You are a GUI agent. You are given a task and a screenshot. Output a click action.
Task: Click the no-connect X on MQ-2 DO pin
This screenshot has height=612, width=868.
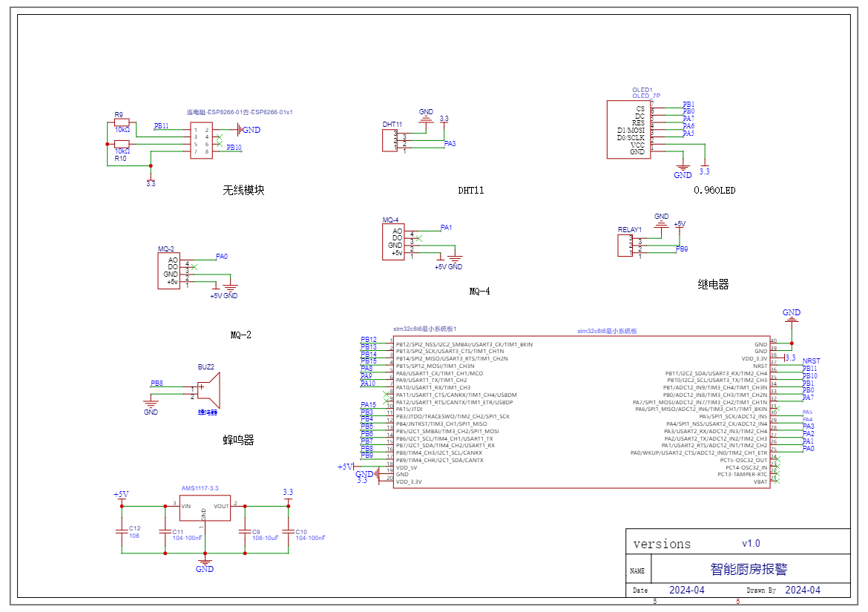coord(194,267)
